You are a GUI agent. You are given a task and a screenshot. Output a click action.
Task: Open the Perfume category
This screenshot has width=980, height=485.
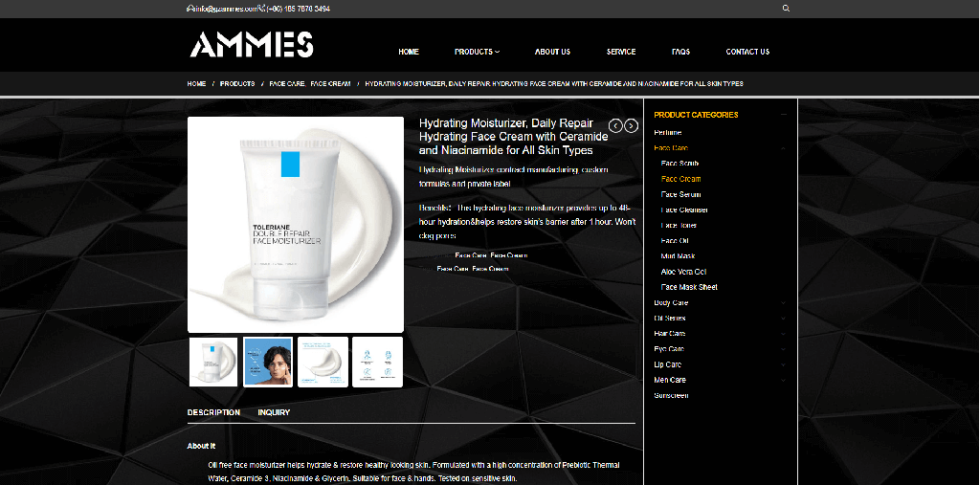(x=667, y=133)
